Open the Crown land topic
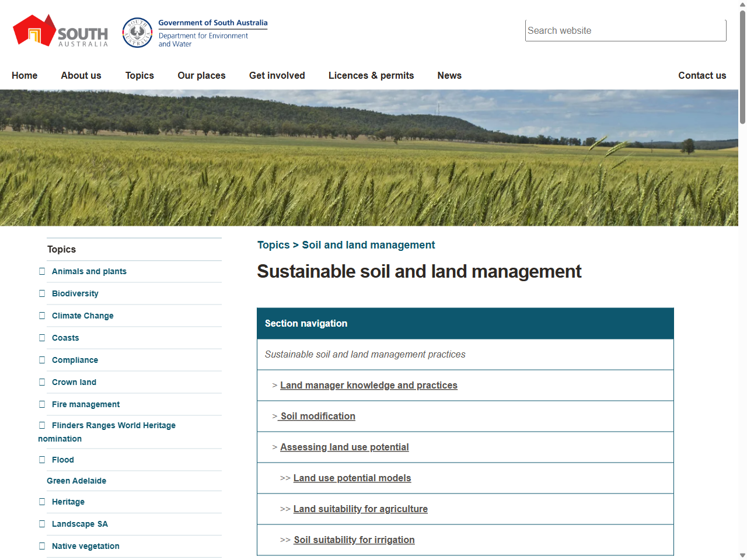This screenshot has width=747, height=560. pos(74,382)
